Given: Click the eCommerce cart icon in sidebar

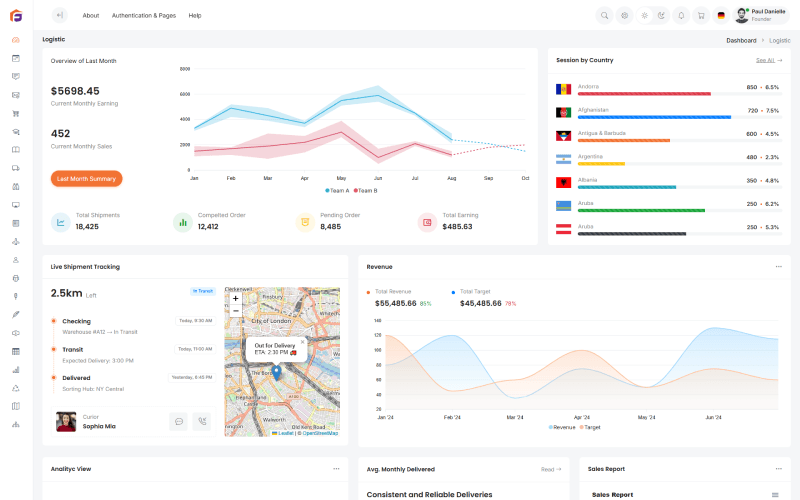Looking at the screenshot, I should 16,112.
